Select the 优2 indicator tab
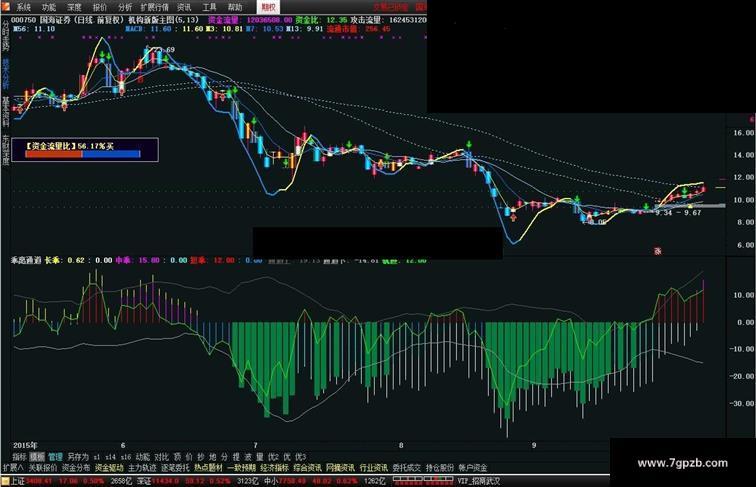Viewport: 756px width, 487px height. (273, 456)
